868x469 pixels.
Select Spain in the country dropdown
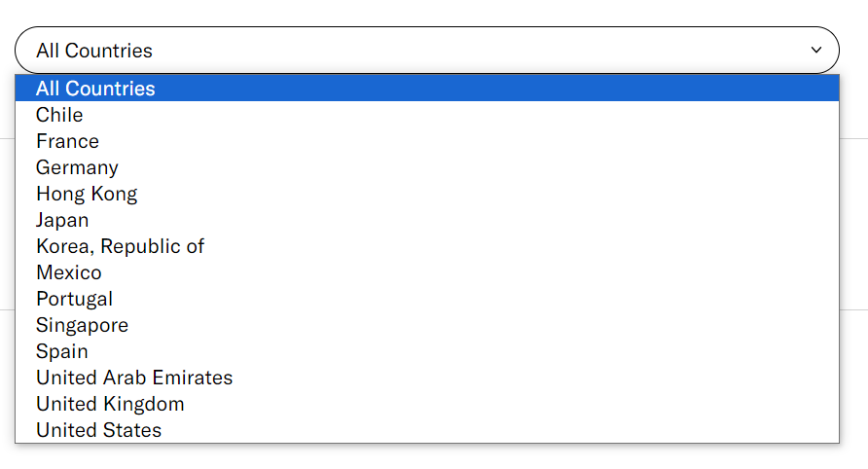pyautogui.click(x=62, y=351)
